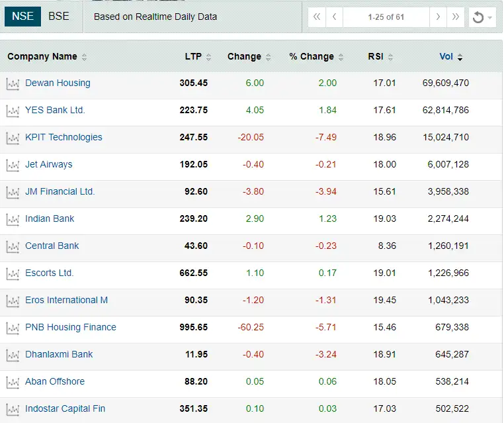Open chart icon for Jet Airways
504x423 pixels.
(13, 165)
